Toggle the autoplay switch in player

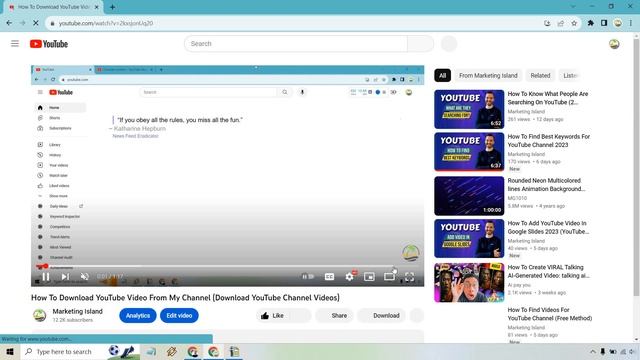pos(308,277)
